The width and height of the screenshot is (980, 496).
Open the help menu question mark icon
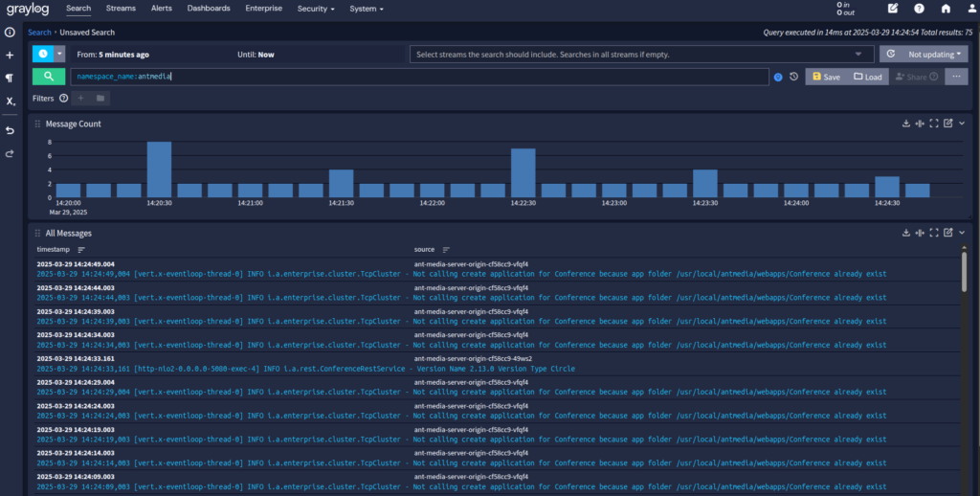(919, 9)
